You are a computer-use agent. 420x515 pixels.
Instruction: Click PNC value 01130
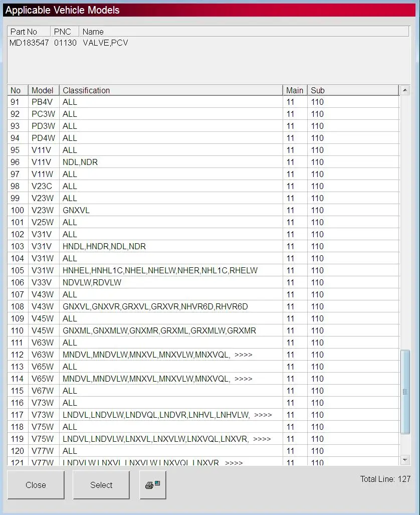pyautogui.click(x=65, y=43)
